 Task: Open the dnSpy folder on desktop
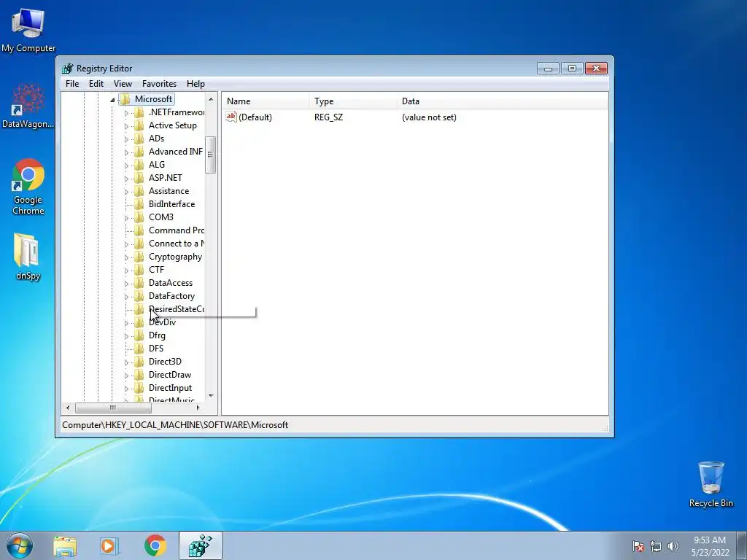pyautogui.click(x=28, y=256)
